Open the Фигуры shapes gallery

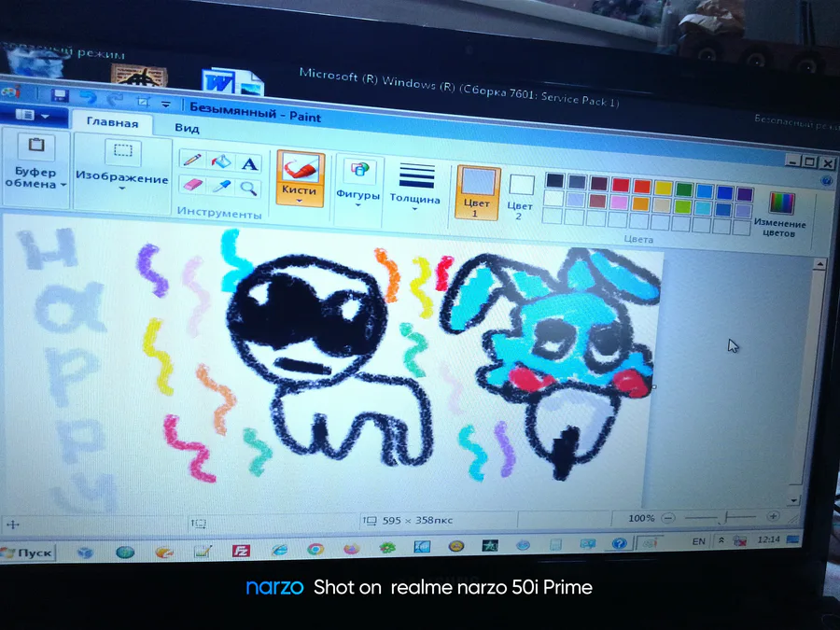pos(358,183)
